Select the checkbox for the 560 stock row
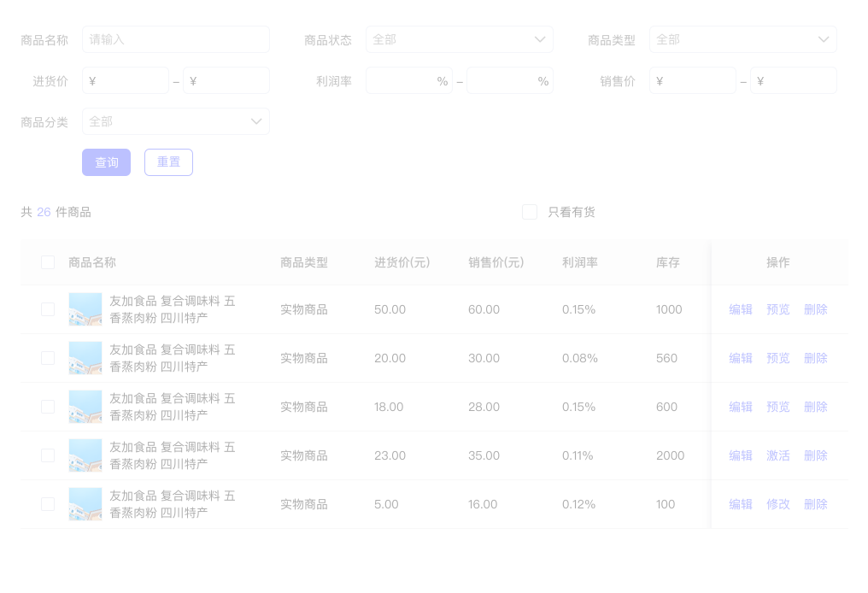 (48, 358)
